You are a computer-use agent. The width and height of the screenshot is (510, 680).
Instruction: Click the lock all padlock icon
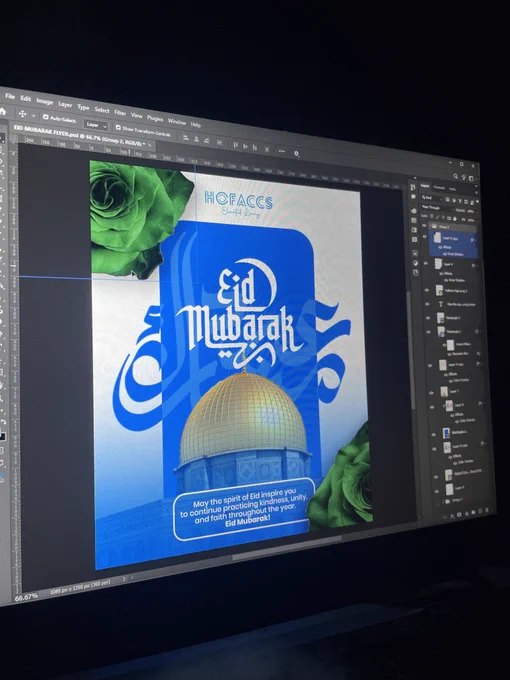click(x=454, y=219)
